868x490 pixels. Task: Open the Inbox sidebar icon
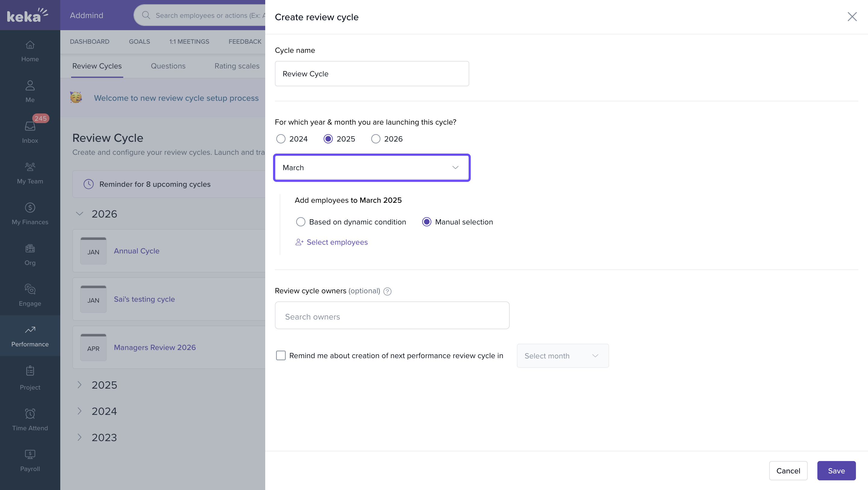[30, 126]
